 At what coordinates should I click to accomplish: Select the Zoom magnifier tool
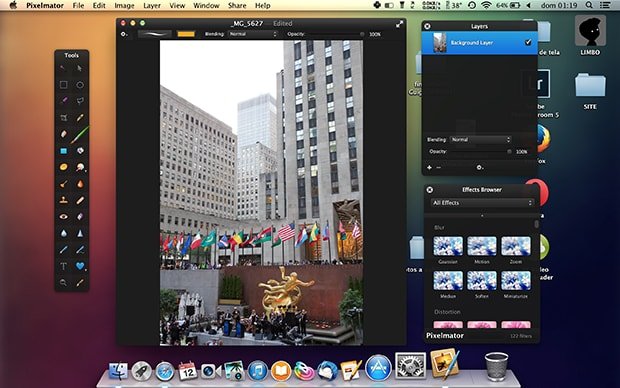coord(63,282)
